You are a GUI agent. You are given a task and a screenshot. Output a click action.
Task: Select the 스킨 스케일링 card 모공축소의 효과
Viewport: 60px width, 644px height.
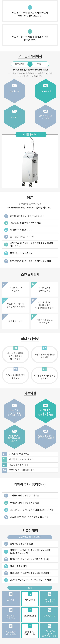(15, 321)
